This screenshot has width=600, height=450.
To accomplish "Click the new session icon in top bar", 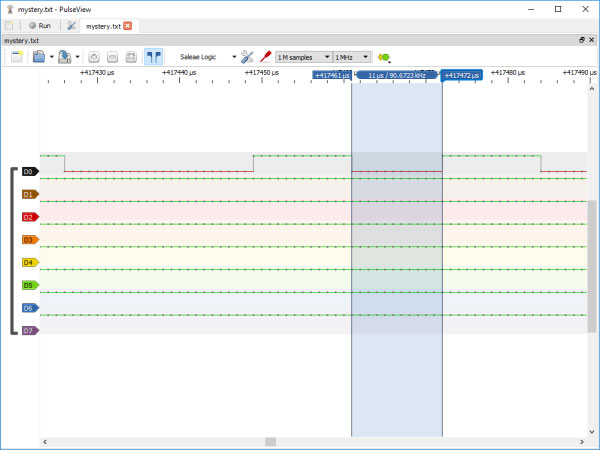I will coord(9,26).
